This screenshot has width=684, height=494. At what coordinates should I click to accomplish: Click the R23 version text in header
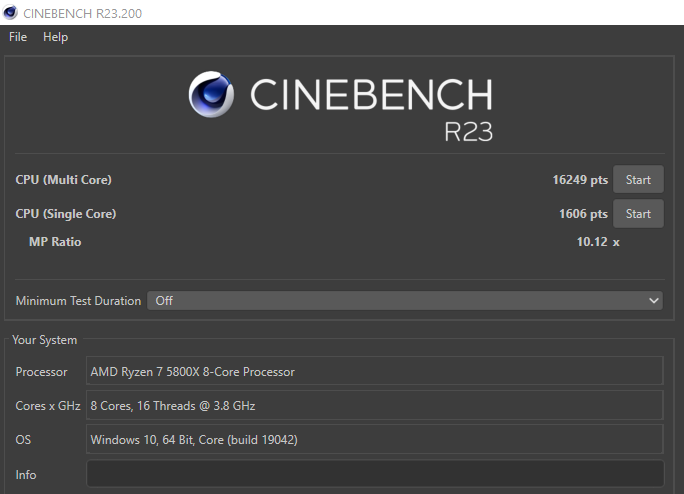pos(469,131)
